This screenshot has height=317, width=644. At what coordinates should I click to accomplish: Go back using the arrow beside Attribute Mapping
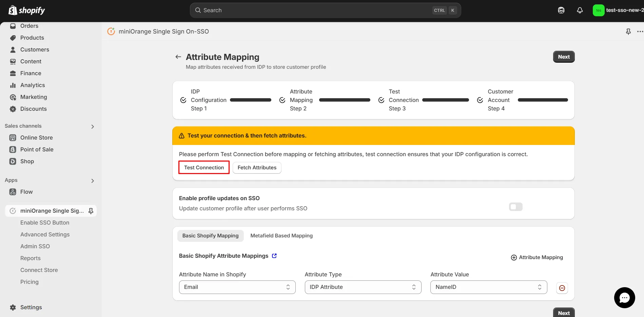tap(178, 57)
